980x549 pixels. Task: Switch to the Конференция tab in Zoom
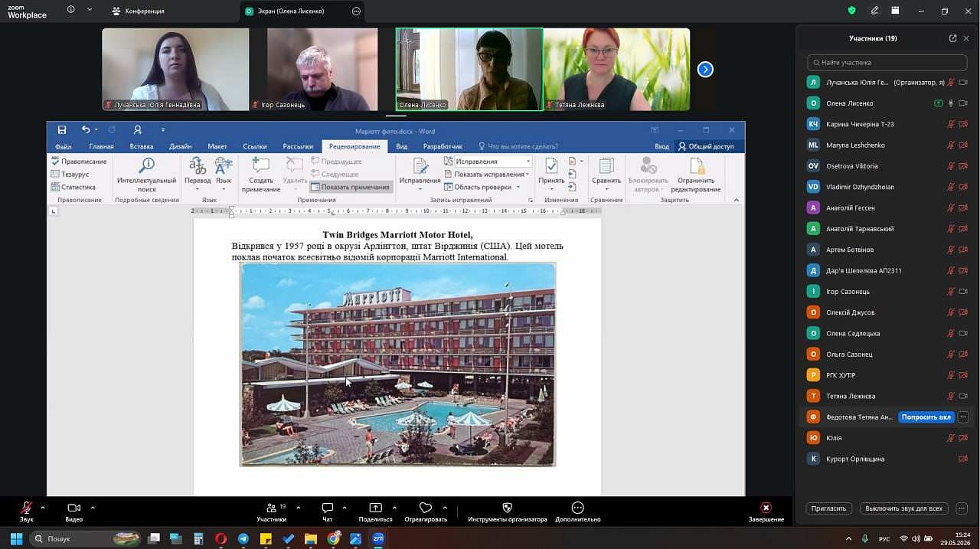tap(139, 11)
